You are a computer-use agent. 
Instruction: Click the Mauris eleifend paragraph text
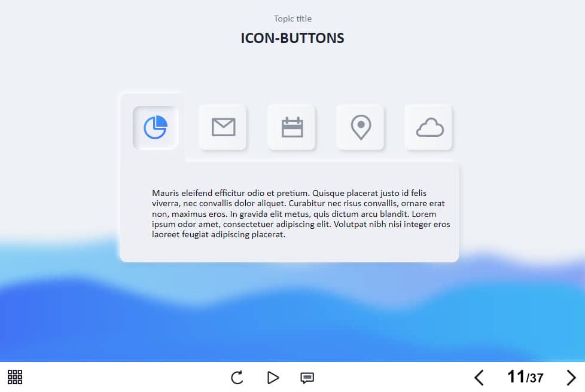301,213
